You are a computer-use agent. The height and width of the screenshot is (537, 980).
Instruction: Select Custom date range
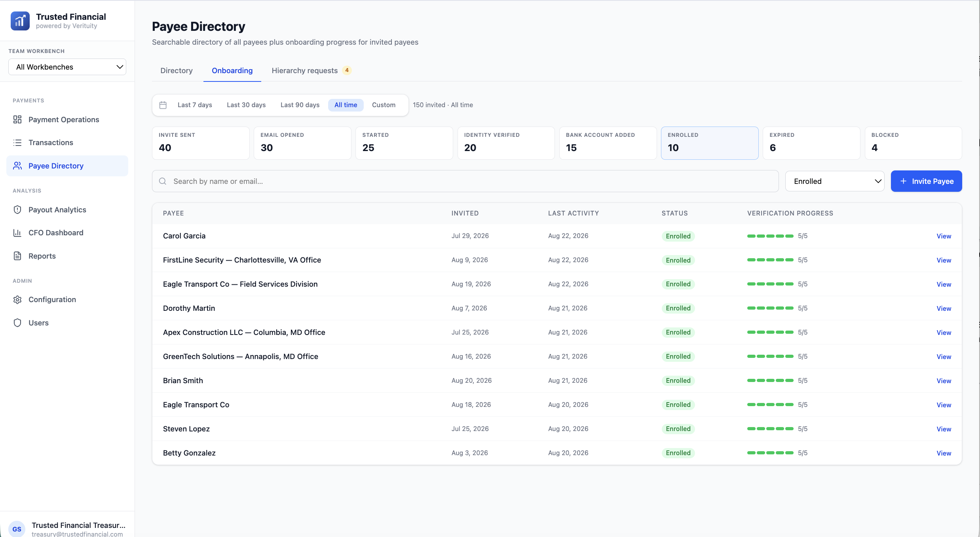tap(384, 105)
